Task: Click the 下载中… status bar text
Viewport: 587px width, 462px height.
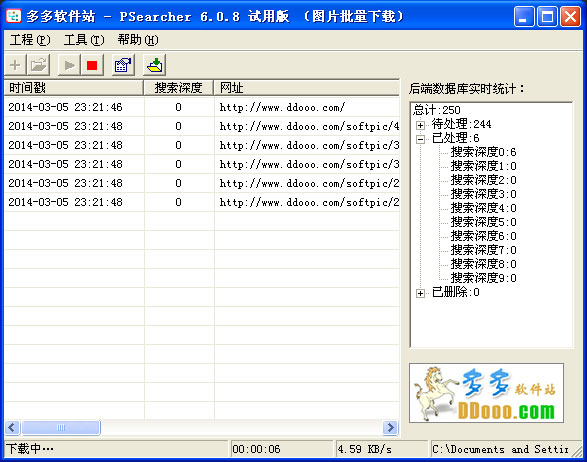Action: [30, 449]
